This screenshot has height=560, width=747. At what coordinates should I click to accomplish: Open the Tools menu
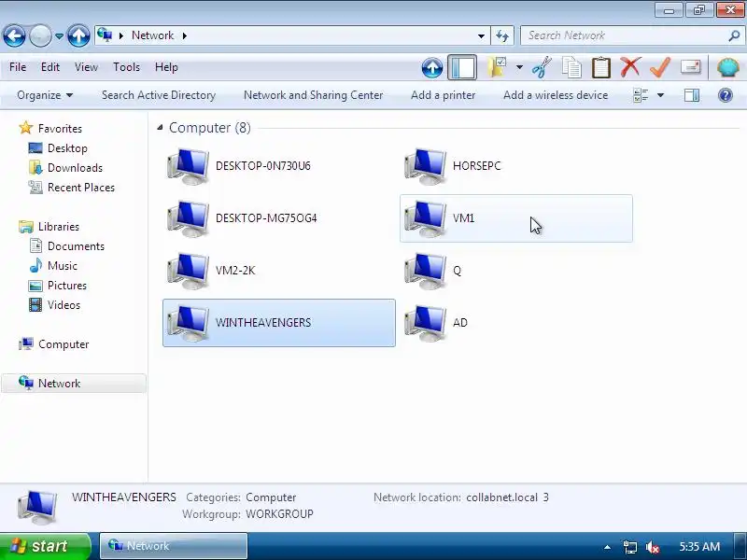(126, 67)
